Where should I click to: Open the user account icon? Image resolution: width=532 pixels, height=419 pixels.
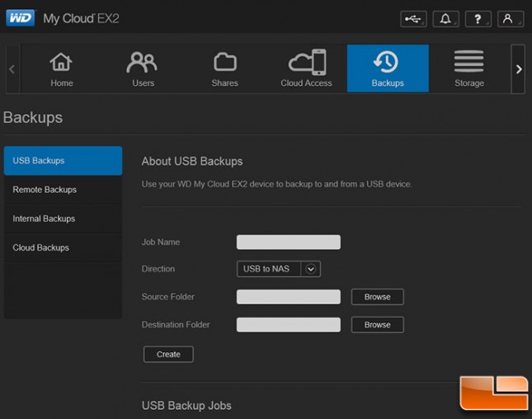pyautogui.click(x=511, y=19)
